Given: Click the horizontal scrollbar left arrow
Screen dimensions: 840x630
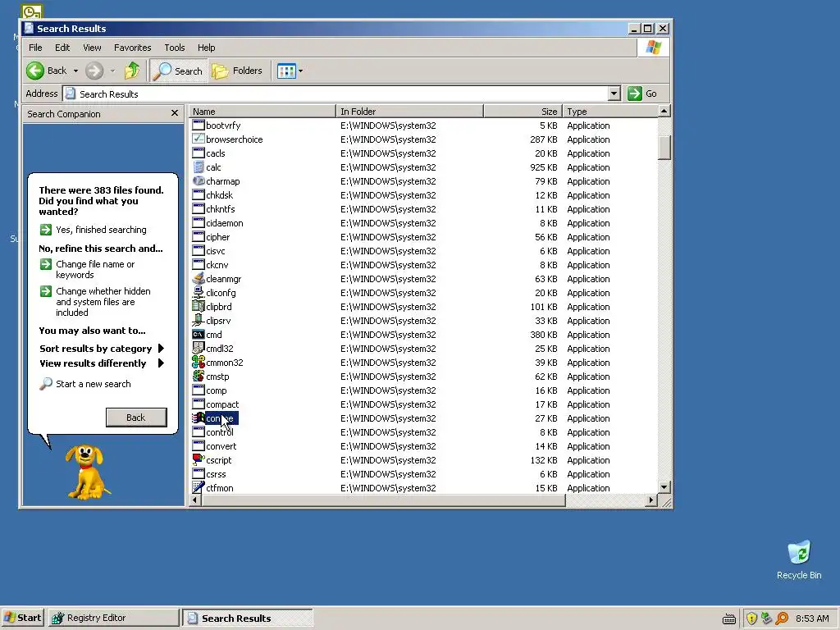Looking at the screenshot, I should 195,500.
